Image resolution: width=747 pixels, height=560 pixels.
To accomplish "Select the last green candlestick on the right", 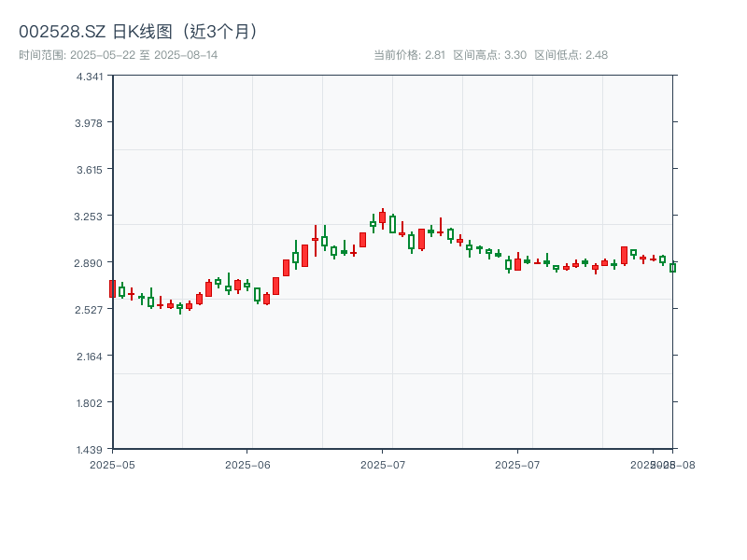I will (672, 267).
